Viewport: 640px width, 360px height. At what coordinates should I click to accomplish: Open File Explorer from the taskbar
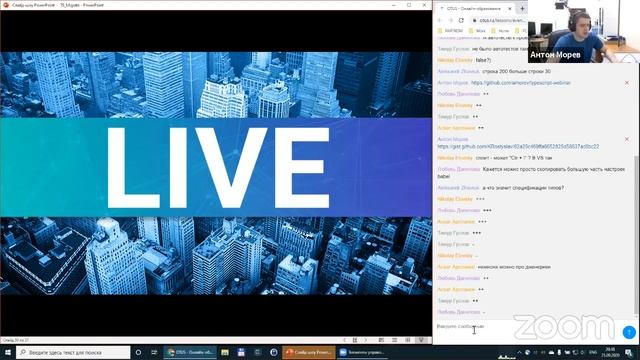tap(225, 352)
